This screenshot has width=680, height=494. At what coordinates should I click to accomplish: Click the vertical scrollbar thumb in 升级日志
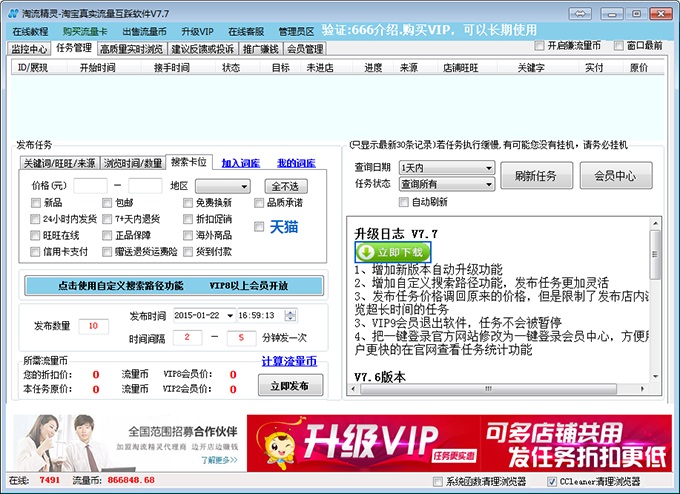(655, 254)
